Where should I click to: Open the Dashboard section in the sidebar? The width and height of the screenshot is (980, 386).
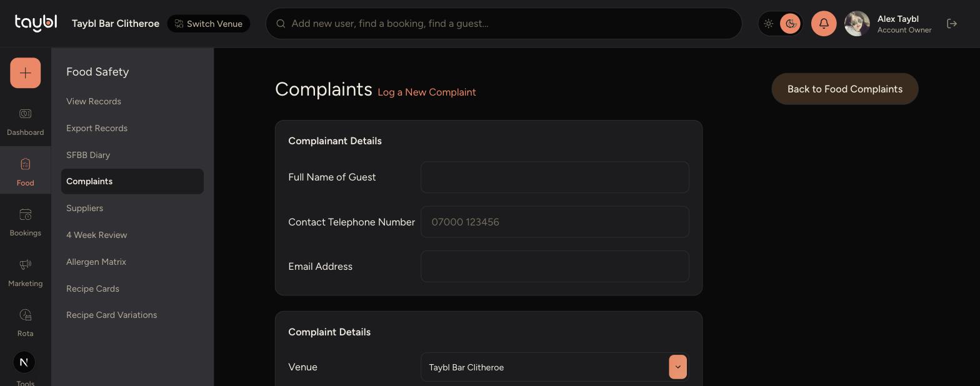[x=25, y=122]
